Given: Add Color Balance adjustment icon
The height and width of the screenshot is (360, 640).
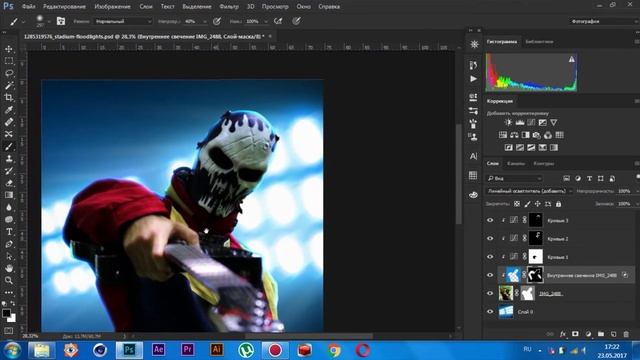Looking at the screenshot, I should 514,135.
